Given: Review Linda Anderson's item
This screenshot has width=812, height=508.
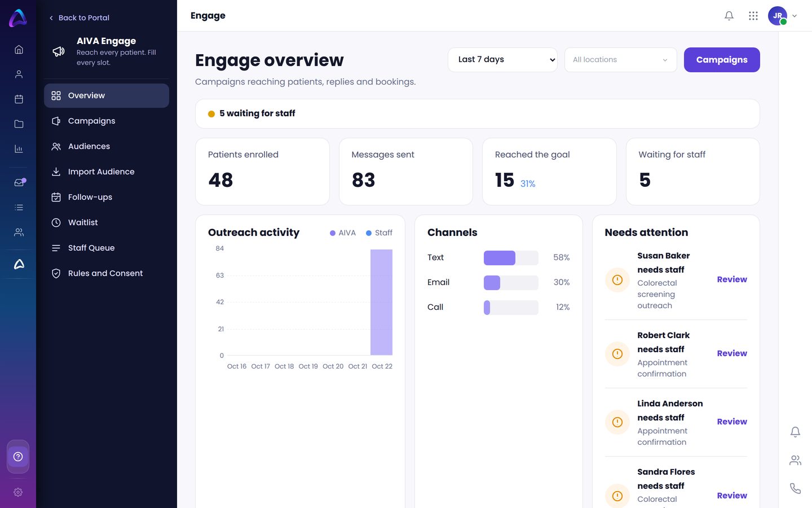Looking at the screenshot, I should pyautogui.click(x=732, y=422).
